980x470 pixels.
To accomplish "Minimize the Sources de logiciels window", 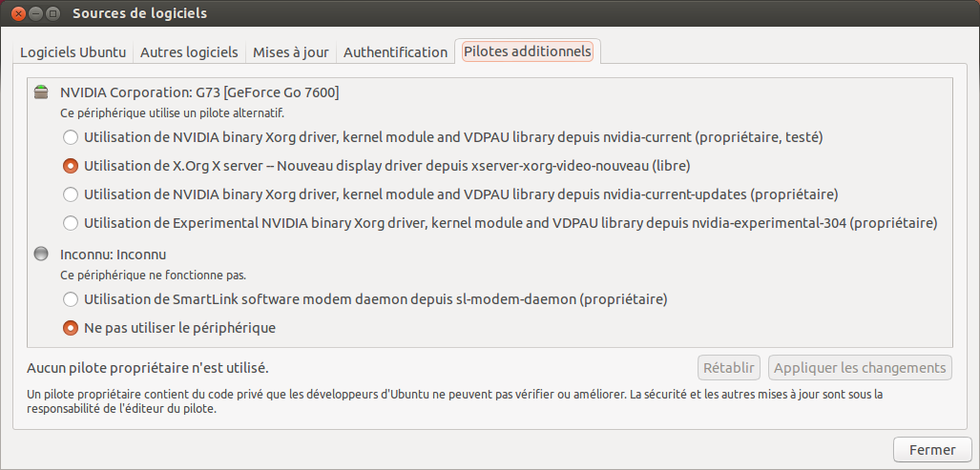I will [34, 13].
